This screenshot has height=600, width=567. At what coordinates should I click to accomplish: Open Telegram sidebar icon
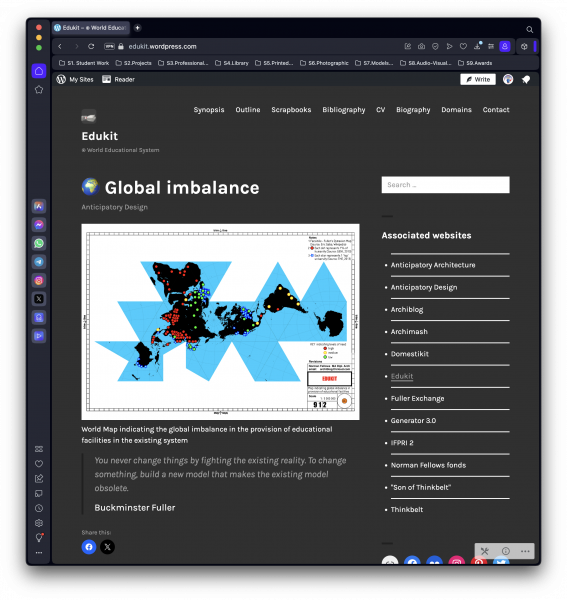point(39,262)
